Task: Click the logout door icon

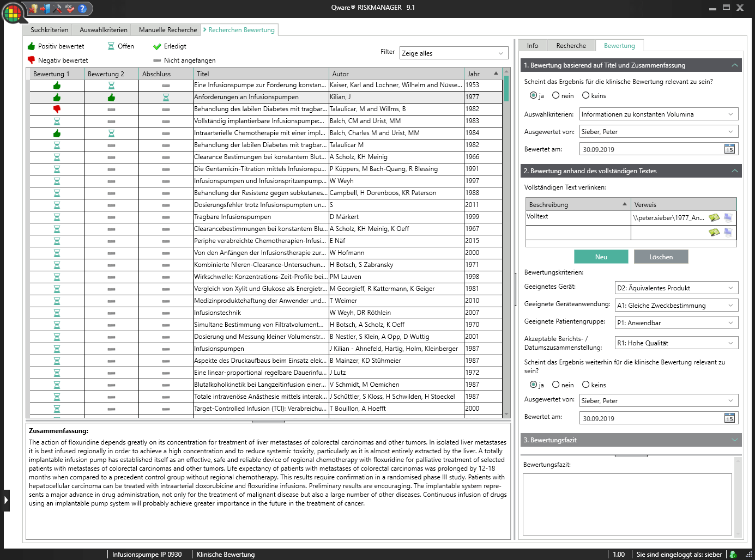Action: pyautogui.click(x=46, y=8)
